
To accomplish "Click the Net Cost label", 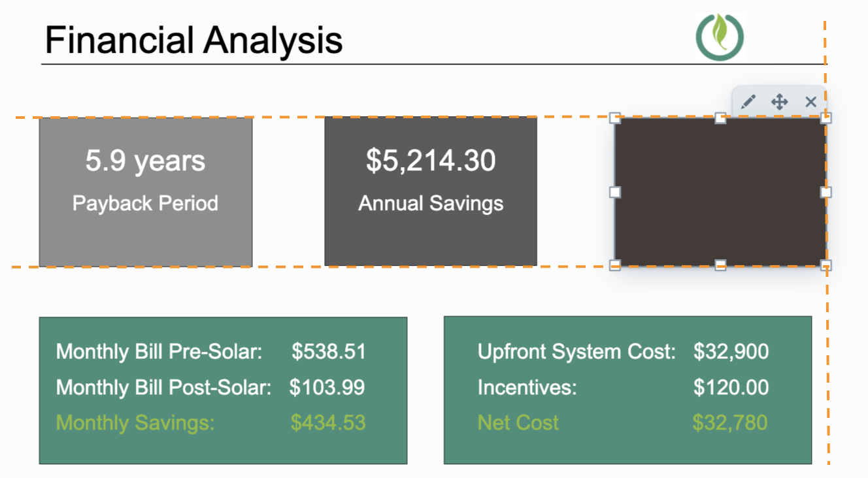I will pyautogui.click(x=518, y=422).
